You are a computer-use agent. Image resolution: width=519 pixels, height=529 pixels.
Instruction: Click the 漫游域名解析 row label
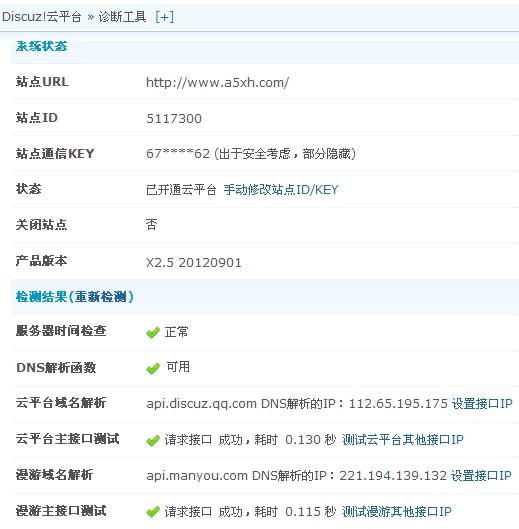54,475
